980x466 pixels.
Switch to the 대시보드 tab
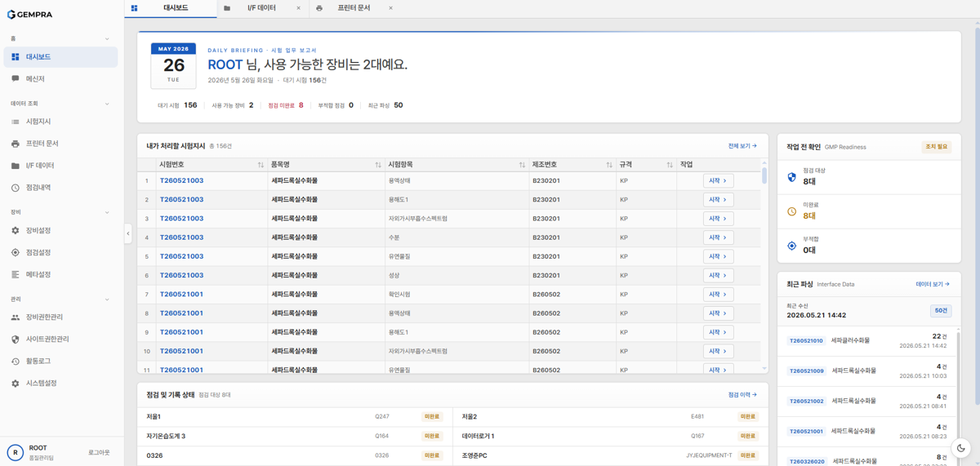point(171,8)
